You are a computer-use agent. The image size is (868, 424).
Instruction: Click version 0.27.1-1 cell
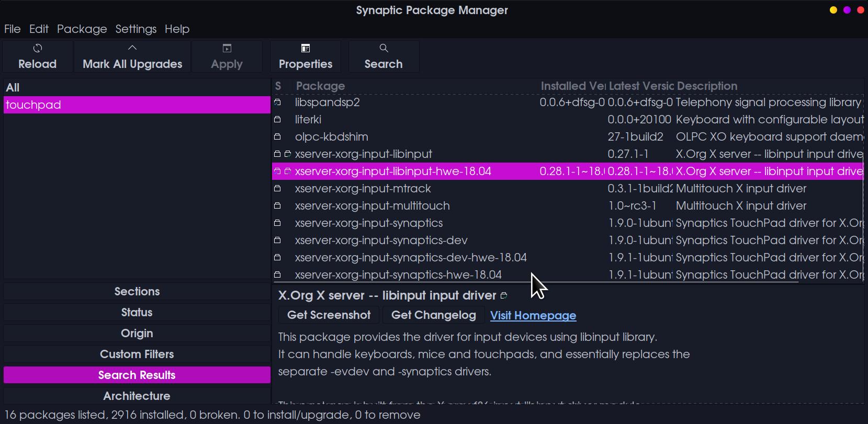tap(628, 154)
